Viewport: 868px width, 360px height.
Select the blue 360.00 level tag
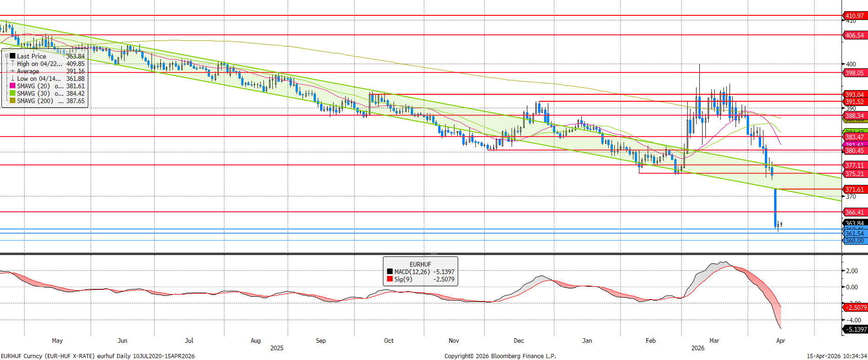[x=855, y=241]
